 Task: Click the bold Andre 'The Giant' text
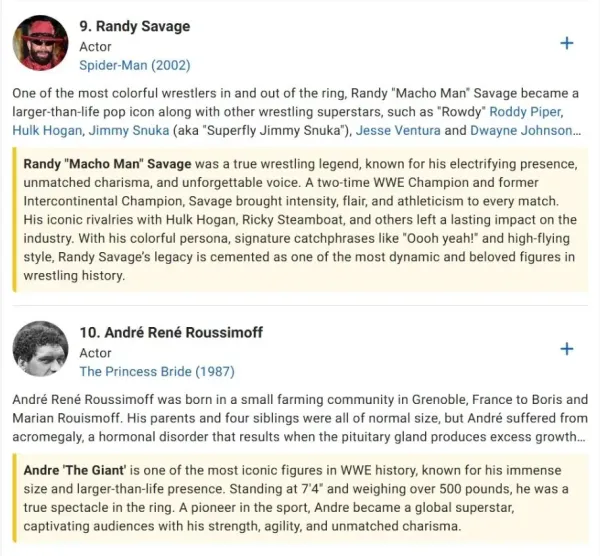tap(75, 470)
